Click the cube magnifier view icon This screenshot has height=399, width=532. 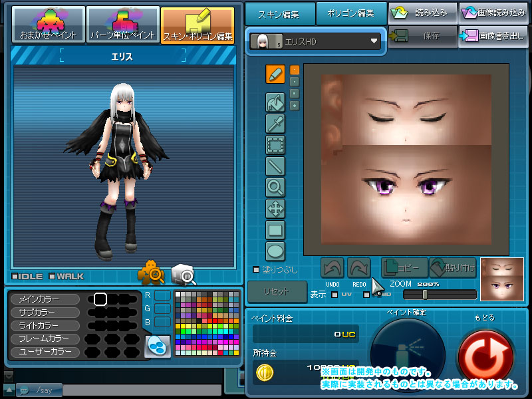pos(184,274)
